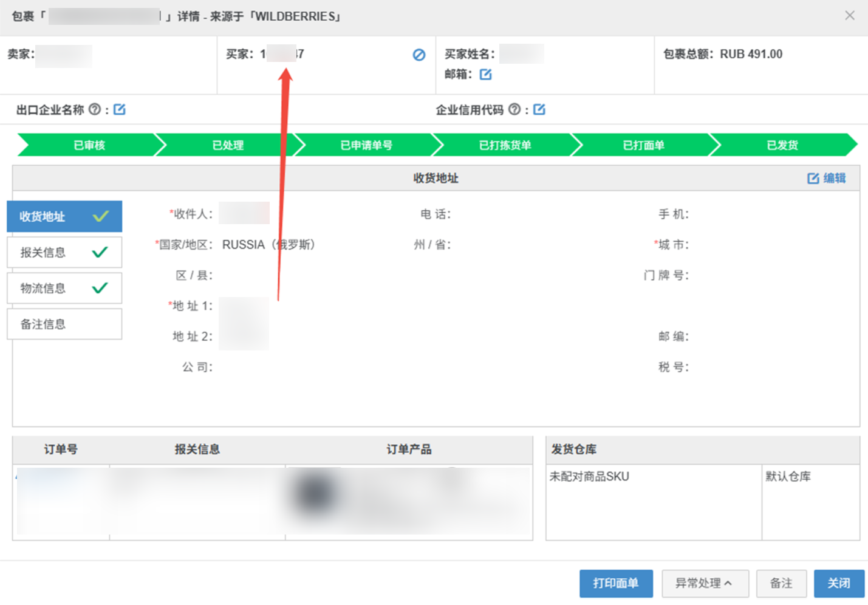
Task: Close the package details dialog
Action: pos(849,16)
